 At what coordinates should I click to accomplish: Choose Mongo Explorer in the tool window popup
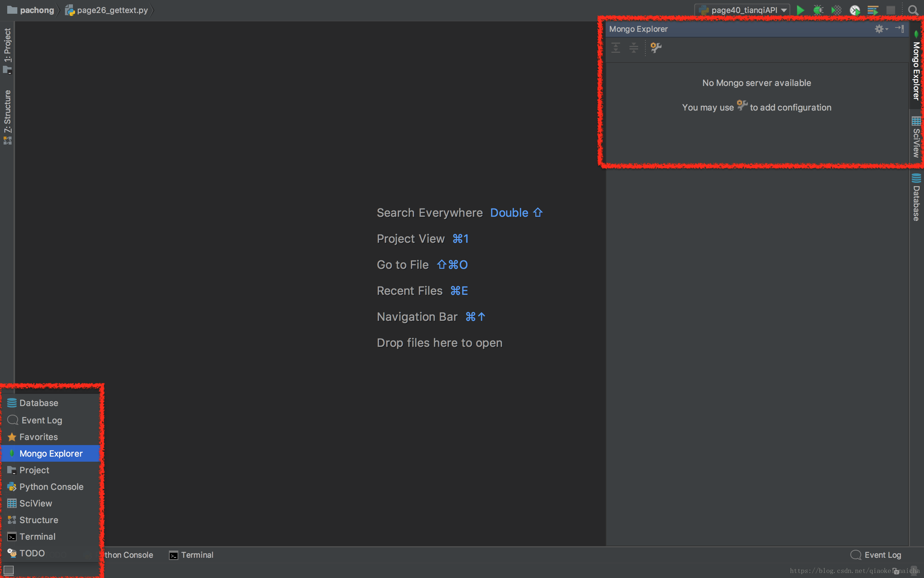tap(51, 453)
